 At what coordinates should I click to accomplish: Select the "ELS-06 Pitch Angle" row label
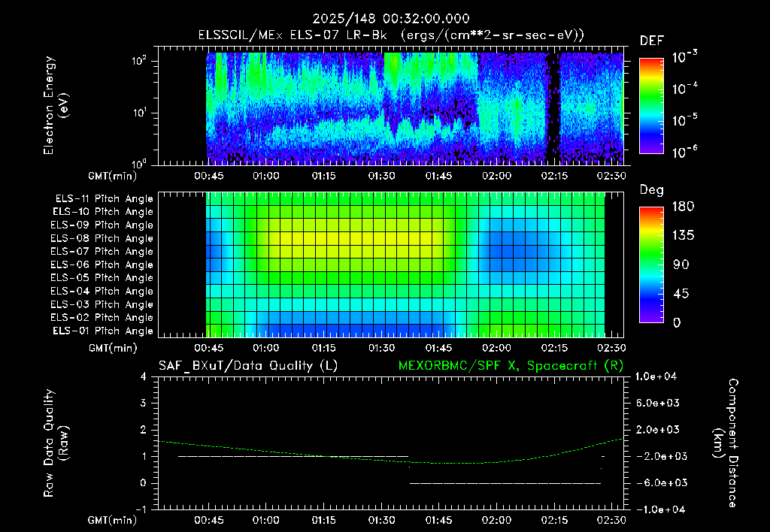pyautogui.click(x=102, y=264)
